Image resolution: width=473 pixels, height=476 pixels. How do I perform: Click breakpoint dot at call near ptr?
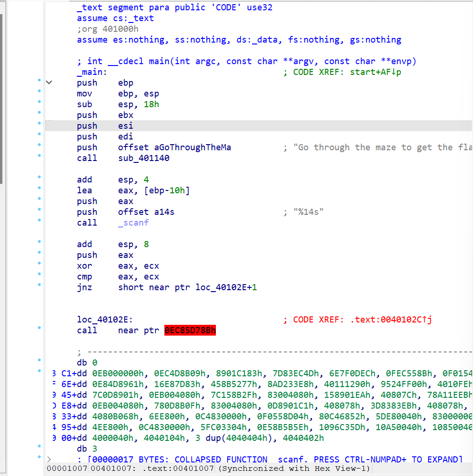tap(39, 328)
